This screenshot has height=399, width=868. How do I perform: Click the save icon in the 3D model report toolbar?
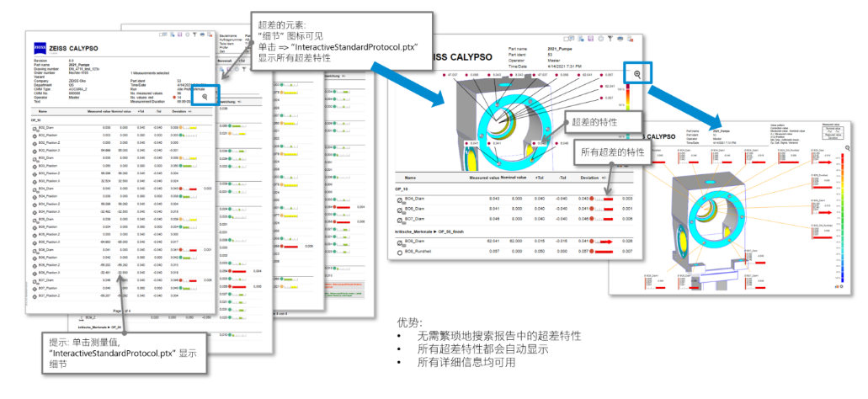(x=591, y=38)
